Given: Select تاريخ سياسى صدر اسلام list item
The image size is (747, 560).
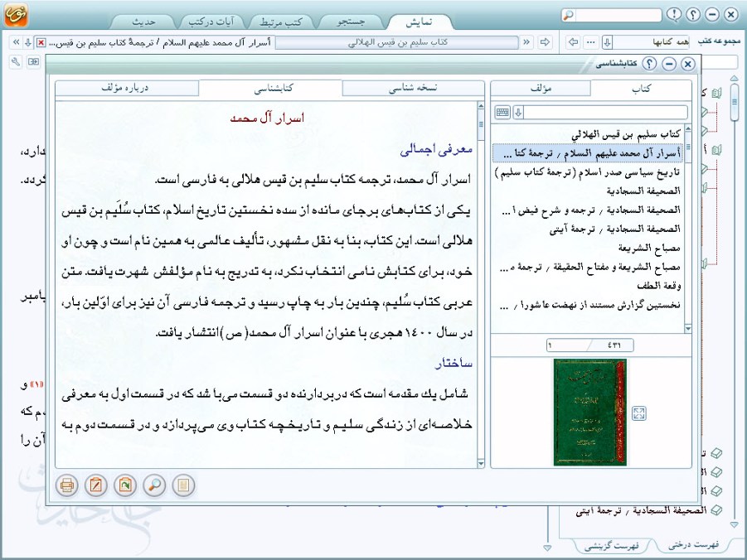Looking at the screenshot, I should [x=588, y=172].
